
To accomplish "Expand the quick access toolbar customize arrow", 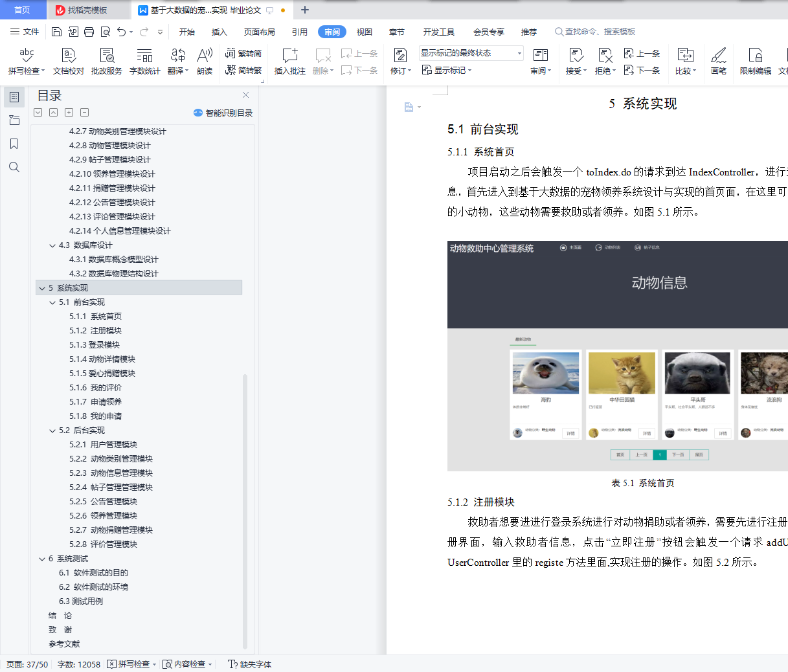I will [160, 32].
